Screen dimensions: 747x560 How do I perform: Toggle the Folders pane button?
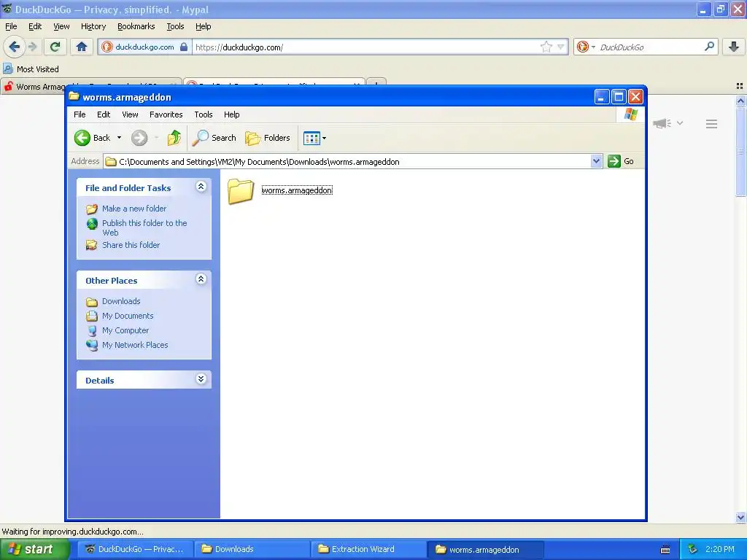pos(268,138)
